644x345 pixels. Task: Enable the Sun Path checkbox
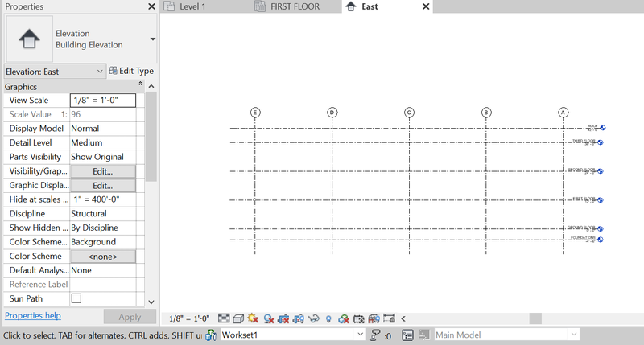click(x=76, y=298)
